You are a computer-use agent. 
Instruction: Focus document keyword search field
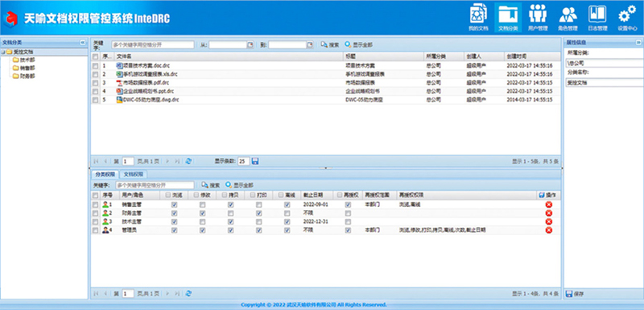pyautogui.click(x=153, y=45)
